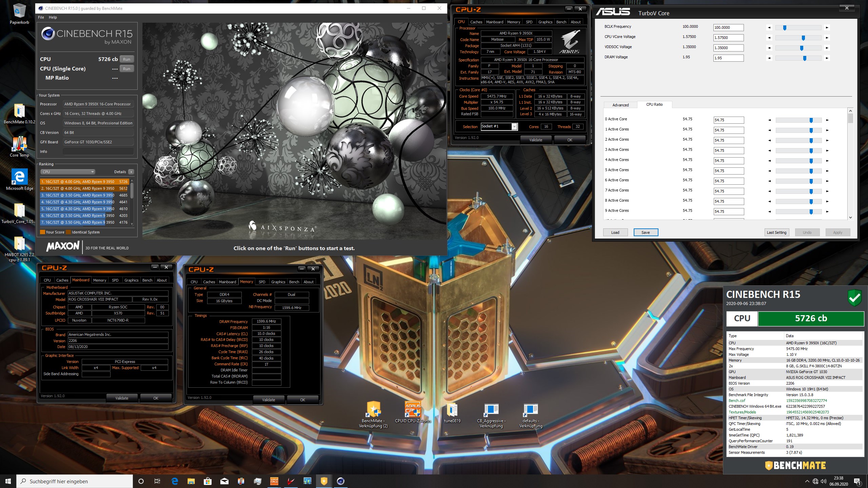The width and height of the screenshot is (868, 488).
Task: Open Bench tab in top CPU-Z window
Action: (x=561, y=22)
